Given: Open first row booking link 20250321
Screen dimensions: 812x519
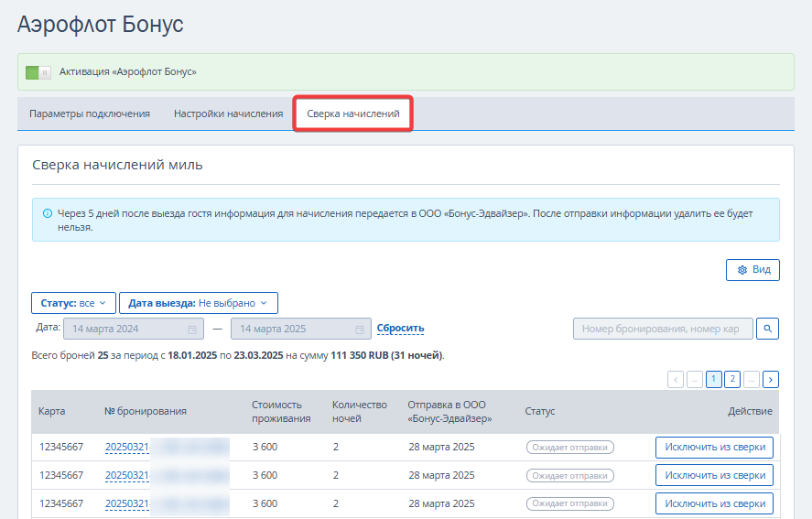Looking at the screenshot, I should click(127, 447).
